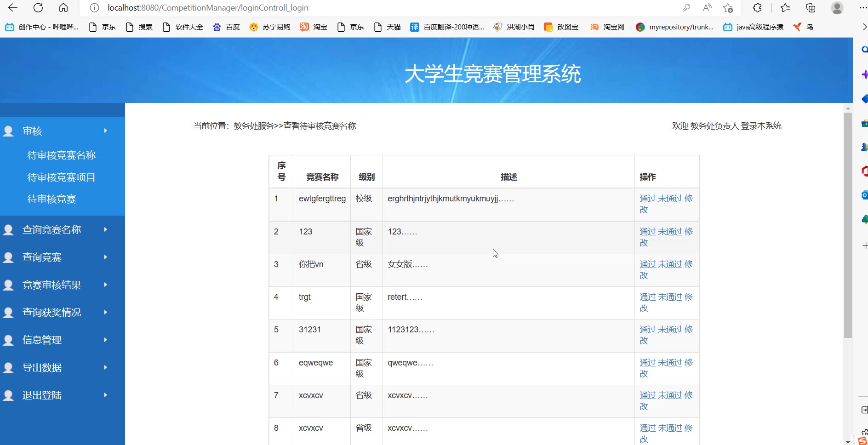868x445 pixels.
Task: Click the user profile avatar icon
Action: (837, 8)
